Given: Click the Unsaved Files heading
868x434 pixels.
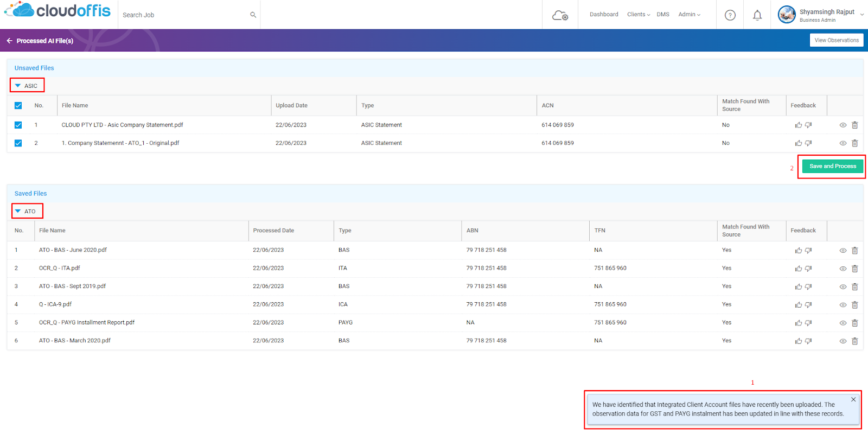Looking at the screenshot, I should [x=34, y=68].
